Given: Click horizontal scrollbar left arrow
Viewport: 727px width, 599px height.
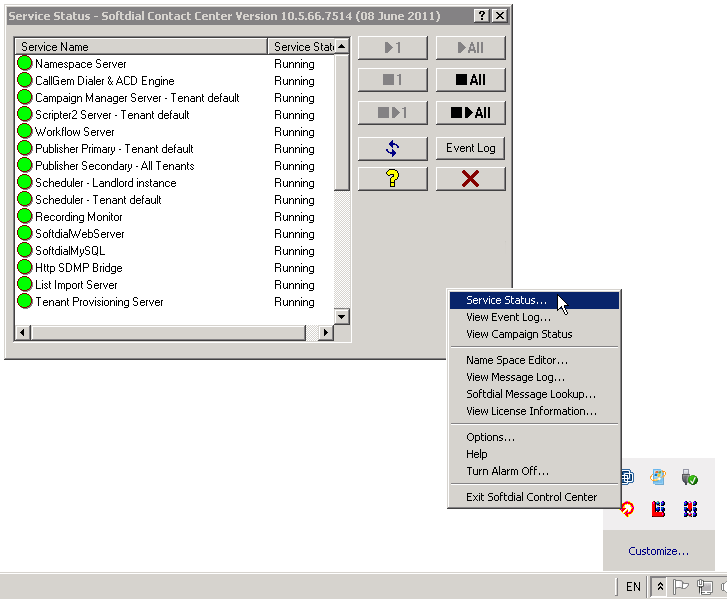Looking at the screenshot, I should tap(23, 332).
